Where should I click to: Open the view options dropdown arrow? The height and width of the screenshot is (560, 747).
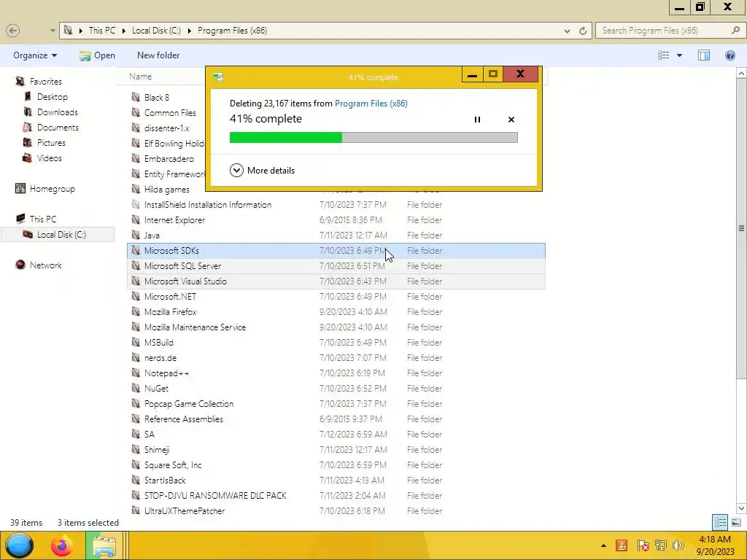[679, 55]
